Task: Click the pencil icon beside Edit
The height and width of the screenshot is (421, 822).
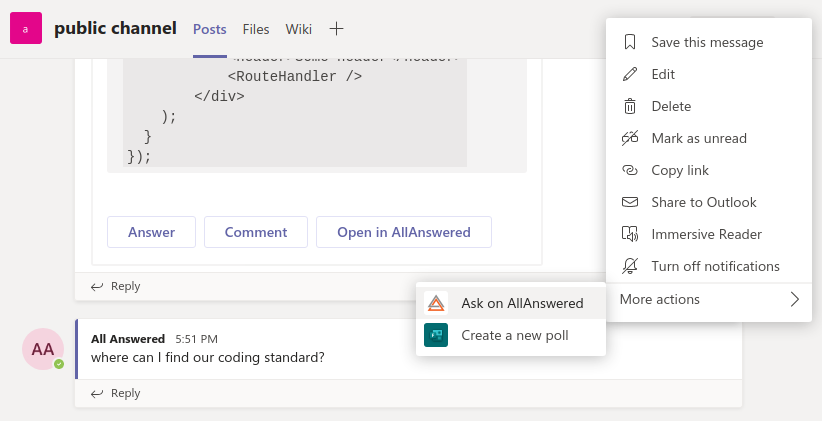Action: click(x=630, y=74)
